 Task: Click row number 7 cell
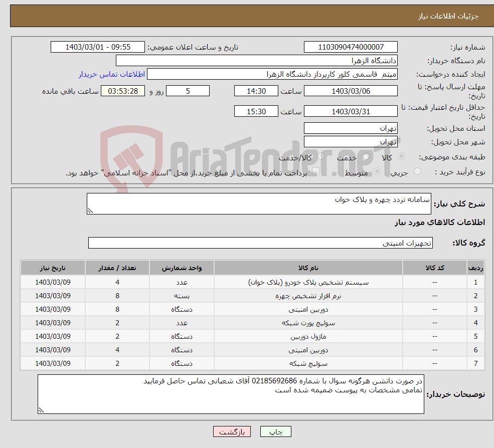coord(476,364)
